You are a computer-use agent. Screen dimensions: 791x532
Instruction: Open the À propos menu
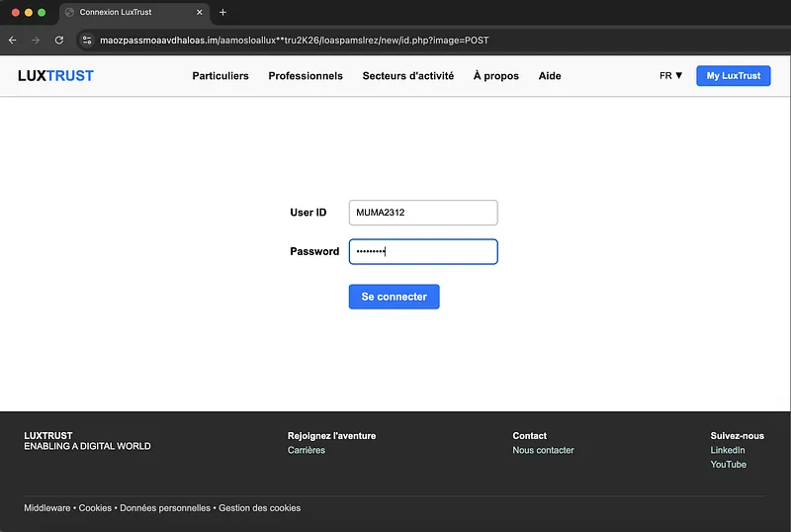click(496, 76)
